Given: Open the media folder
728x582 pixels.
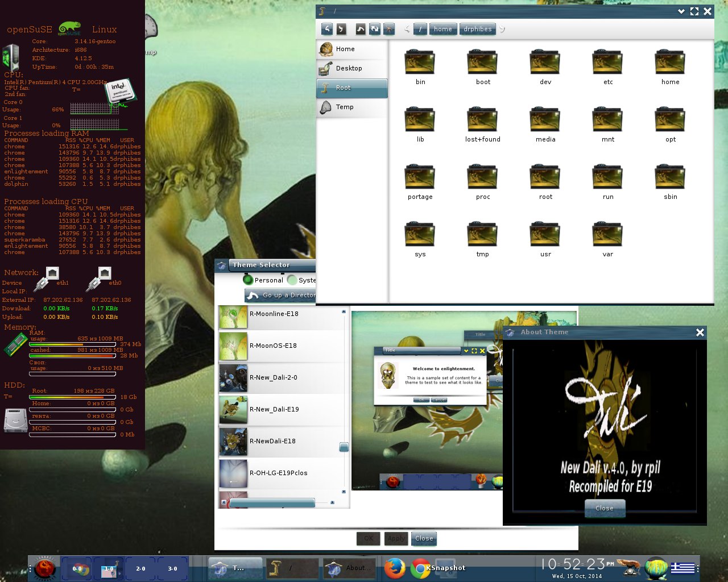Looking at the screenshot, I should pyautogui.click(x=545, y=124).
